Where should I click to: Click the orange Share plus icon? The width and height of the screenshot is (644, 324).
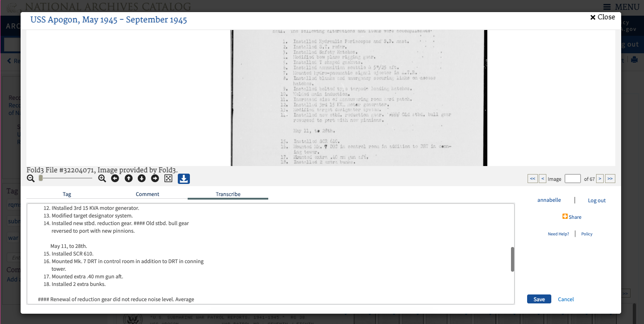pos(565,217)
